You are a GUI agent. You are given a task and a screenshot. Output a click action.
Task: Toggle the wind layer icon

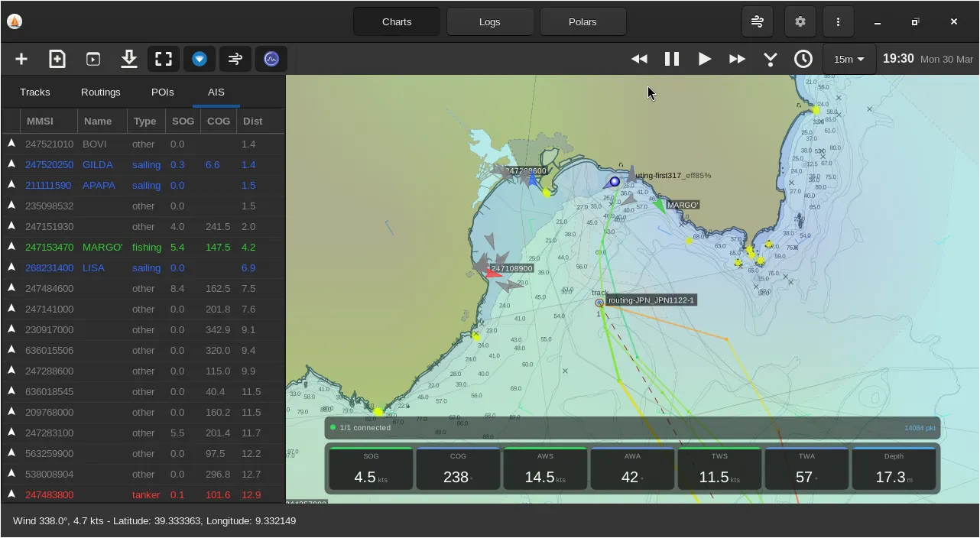(x=235, y=59)
